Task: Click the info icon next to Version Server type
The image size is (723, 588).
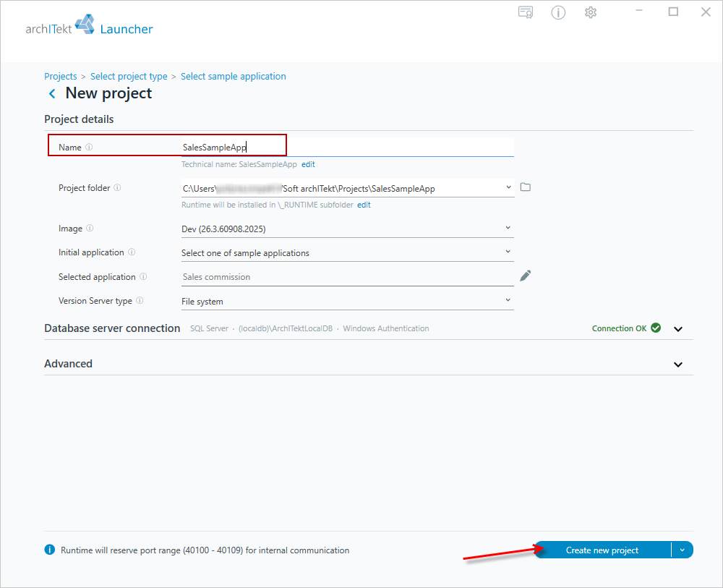Action: coord(140,301)
